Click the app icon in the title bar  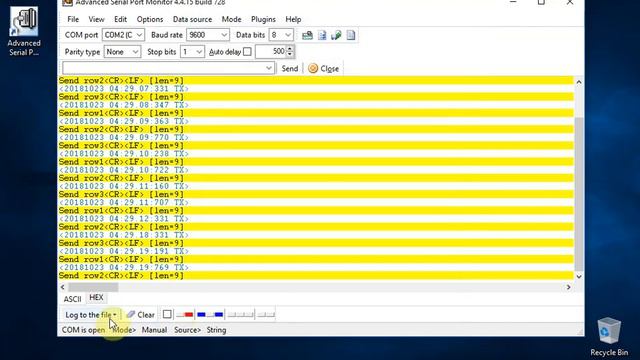point(67,2)
